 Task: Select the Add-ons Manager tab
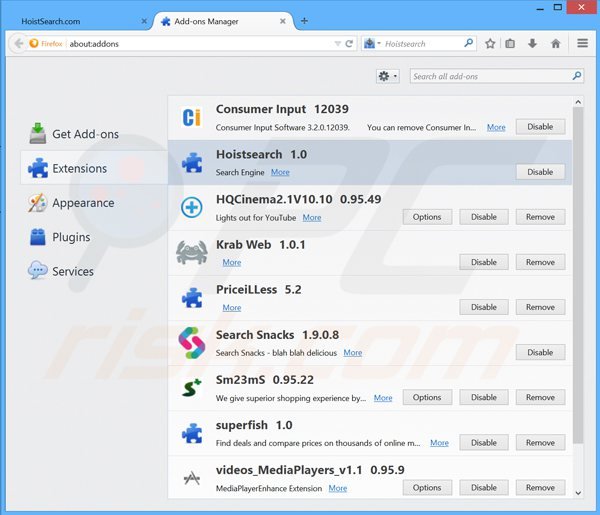[223, 21]
